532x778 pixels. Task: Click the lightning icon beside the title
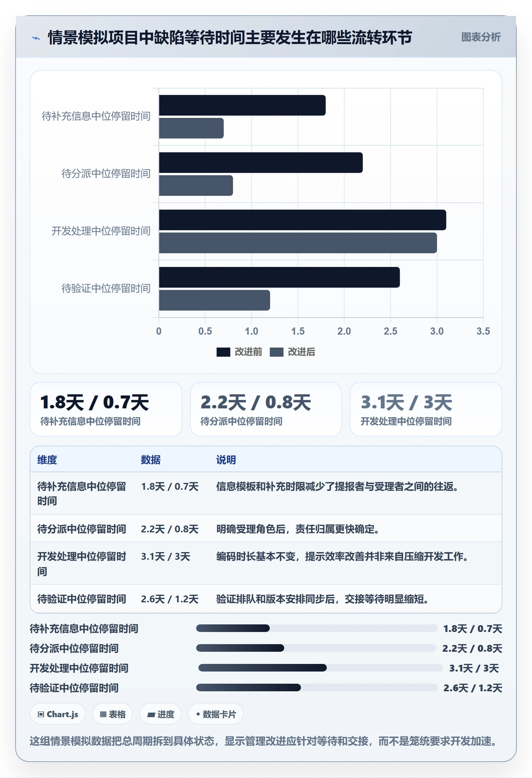pos(36,38)
